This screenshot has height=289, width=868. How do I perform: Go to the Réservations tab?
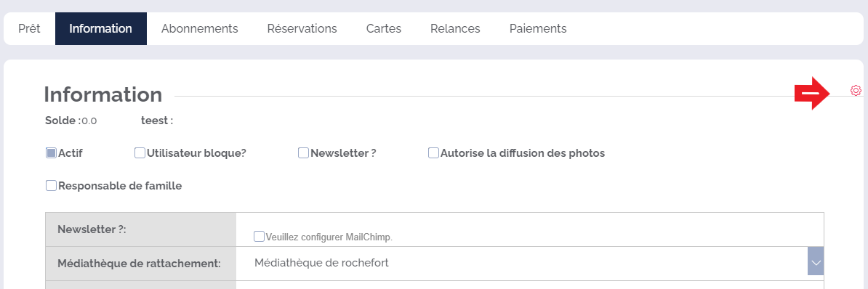click(x=302, y=28)
